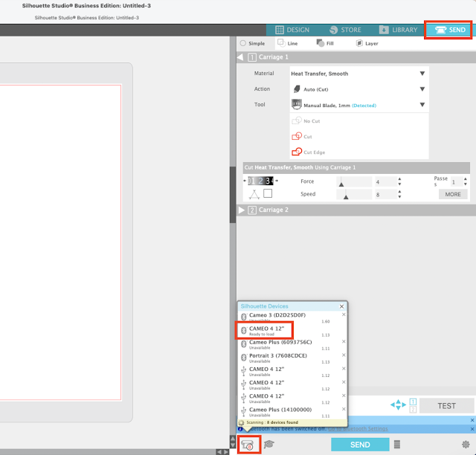Increase blade depth with right arrow

point(277,181)
